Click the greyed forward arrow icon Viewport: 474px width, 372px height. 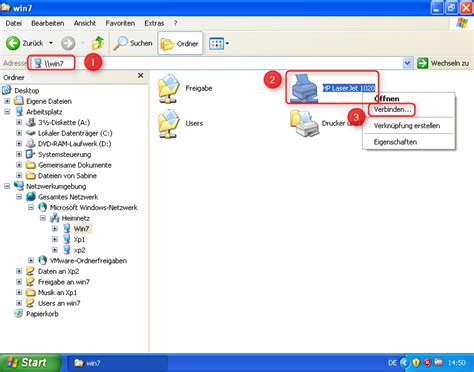pos(68,43)
